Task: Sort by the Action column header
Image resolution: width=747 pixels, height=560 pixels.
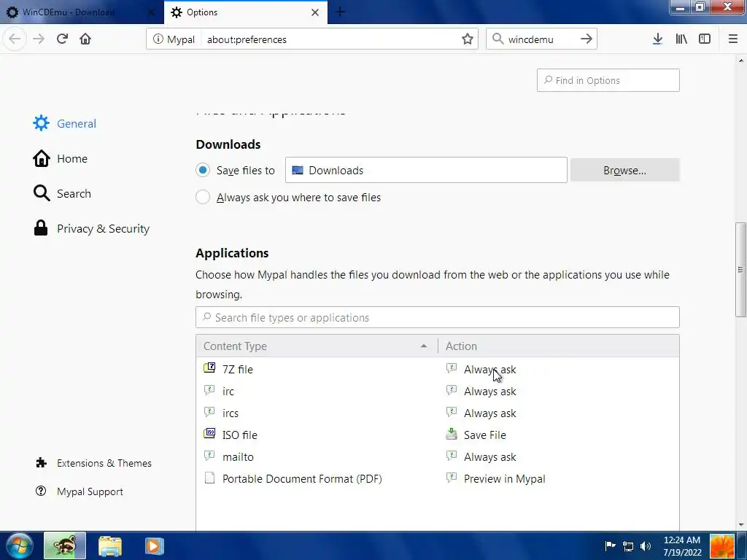Action: [558, 346]
